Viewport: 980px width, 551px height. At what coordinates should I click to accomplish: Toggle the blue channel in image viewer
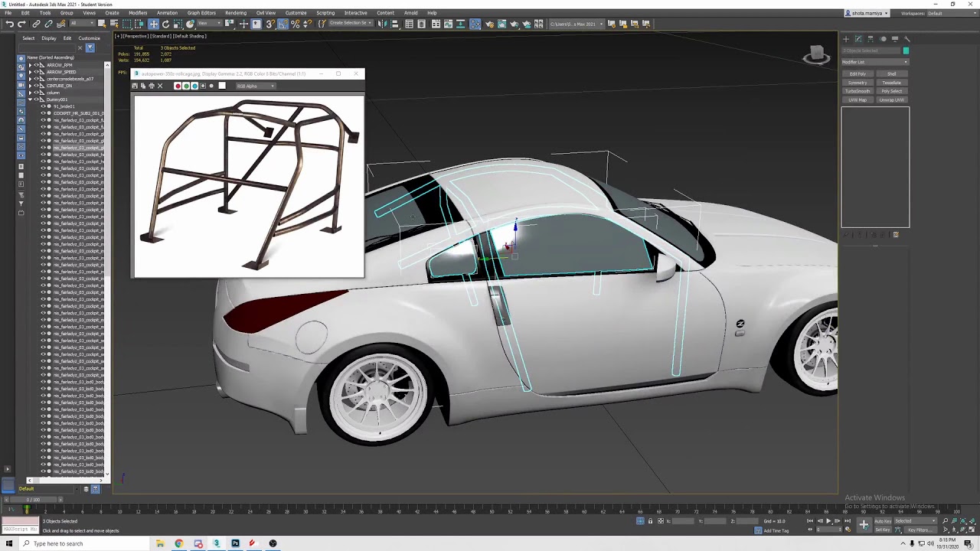tap(194, 86)
